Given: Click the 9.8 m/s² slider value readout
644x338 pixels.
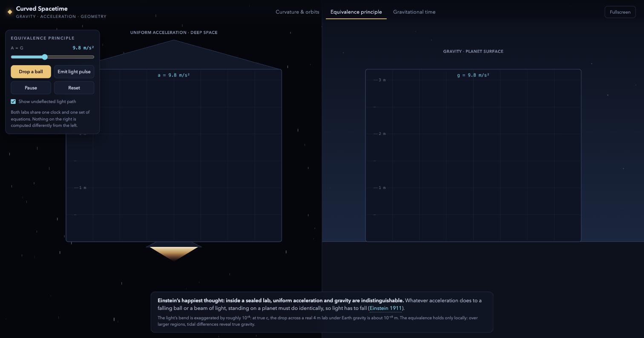Looking at the screenshot, I should click(83, 48).
